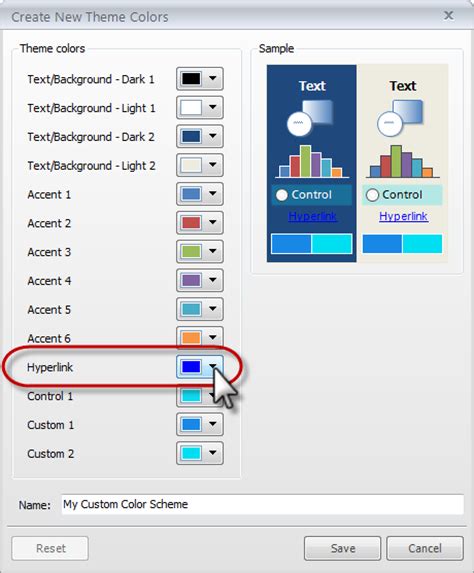Expand the Accent 4 color dropdown arrow
The image size is (474, 573).
click(x=213, y=280)
